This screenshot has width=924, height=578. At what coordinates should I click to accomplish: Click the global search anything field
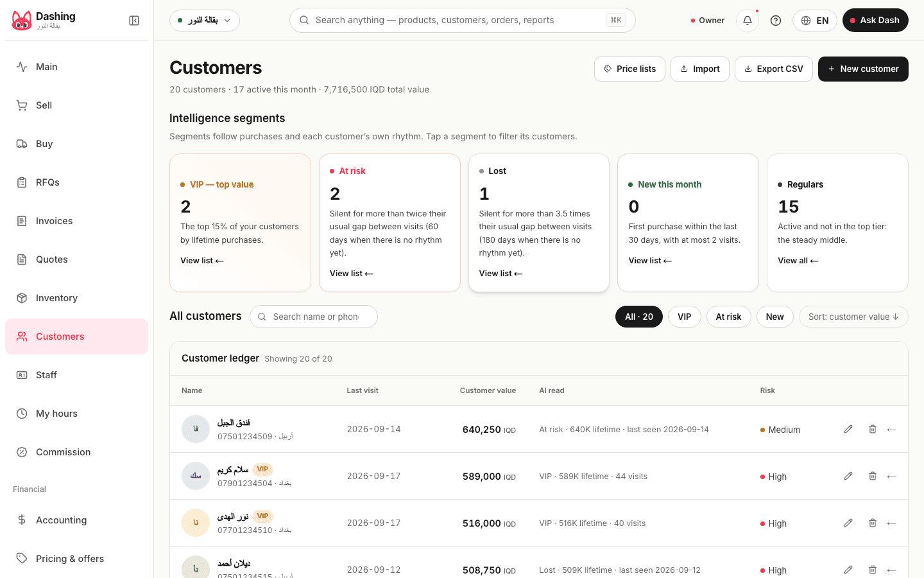[x=462, y=20]
